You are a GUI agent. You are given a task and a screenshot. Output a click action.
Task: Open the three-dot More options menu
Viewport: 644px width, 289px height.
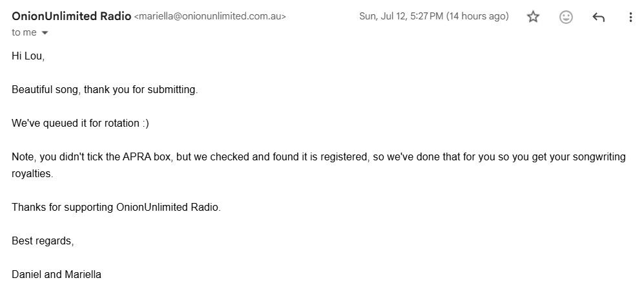coord(630,17)
